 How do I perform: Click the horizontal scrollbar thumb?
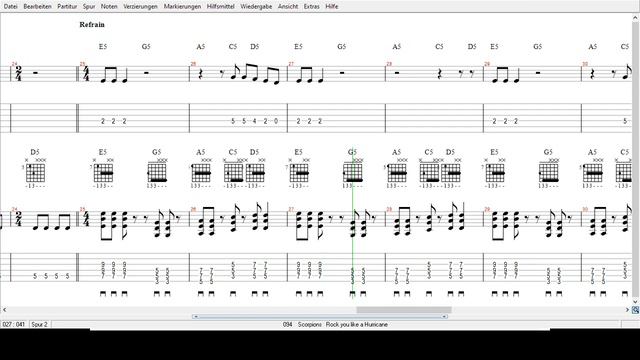404,310
